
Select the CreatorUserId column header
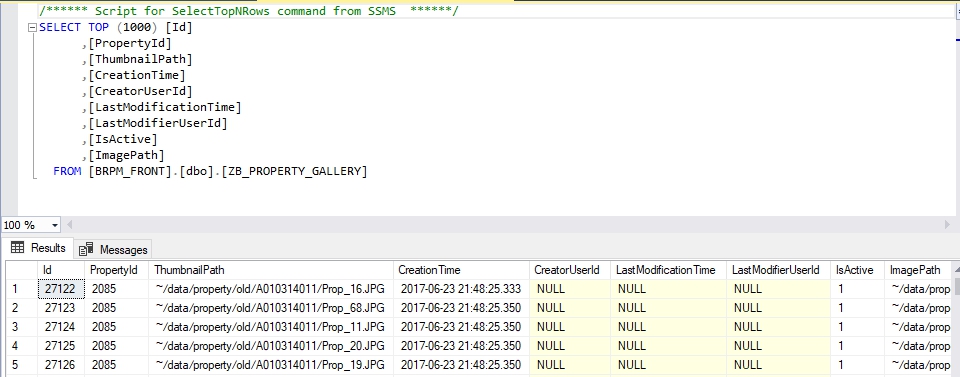pyautogui.click(x=570, y=270)
